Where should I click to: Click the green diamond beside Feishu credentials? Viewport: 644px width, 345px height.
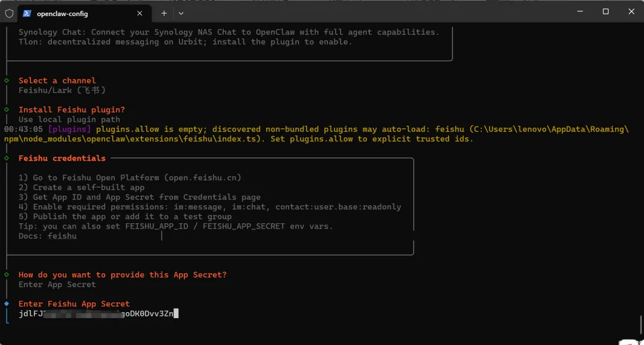(7, 158)
